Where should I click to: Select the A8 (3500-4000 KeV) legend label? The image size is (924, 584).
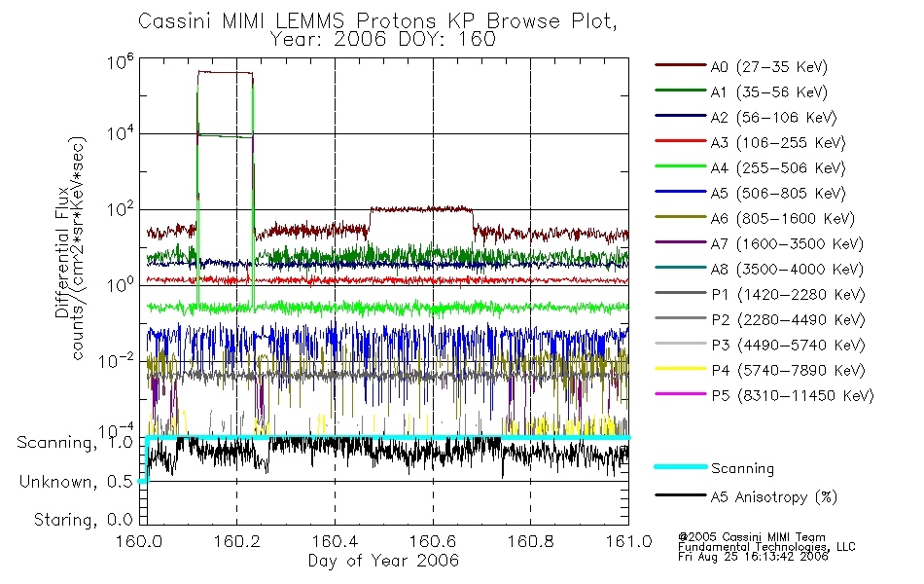click(x=787, y=270)
